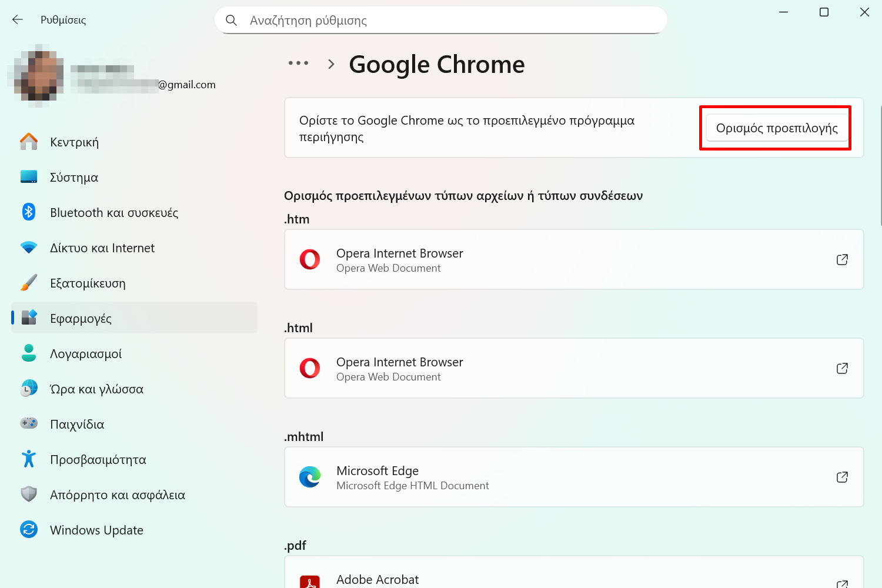
Task: Go to Bluetooth και συσκευές
Action: 134,212
